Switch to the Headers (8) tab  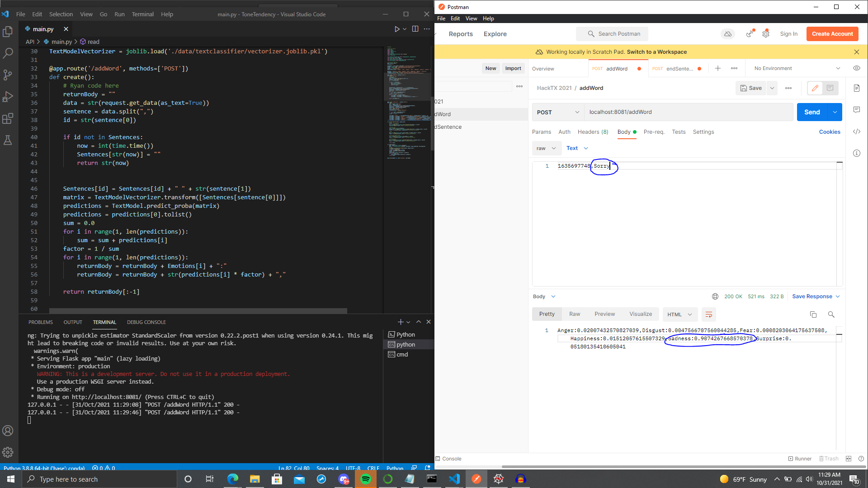pyautogui.click(x=593, y=132)
